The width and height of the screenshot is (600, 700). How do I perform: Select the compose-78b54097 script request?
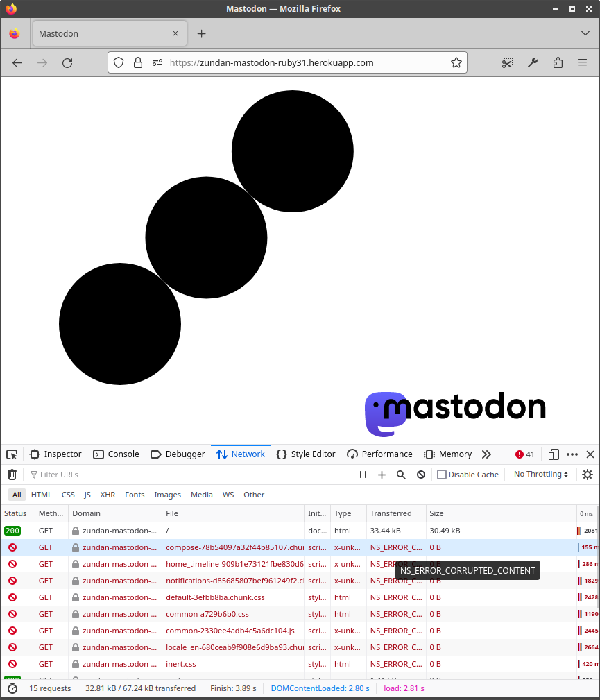click(x=298, y=547)
